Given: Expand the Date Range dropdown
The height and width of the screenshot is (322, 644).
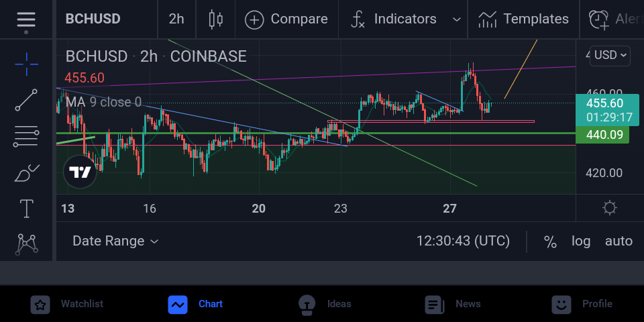Looking at the screenshot, I should [x=115, y=241].
